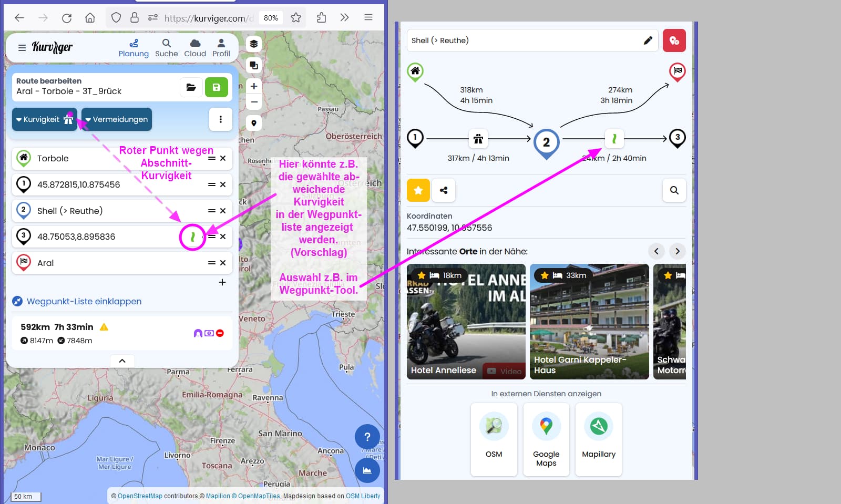Remove the Torbole waypoint

[x=223, y=158]
